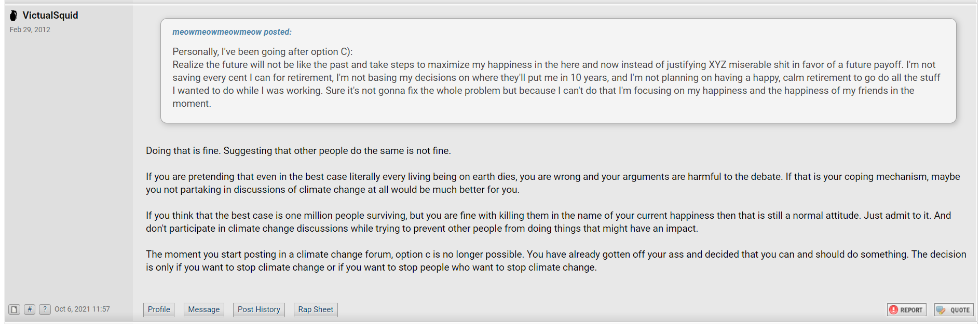View the Post History
The height and width of the screenshot is (324, 980).
(x=259, y=309)
